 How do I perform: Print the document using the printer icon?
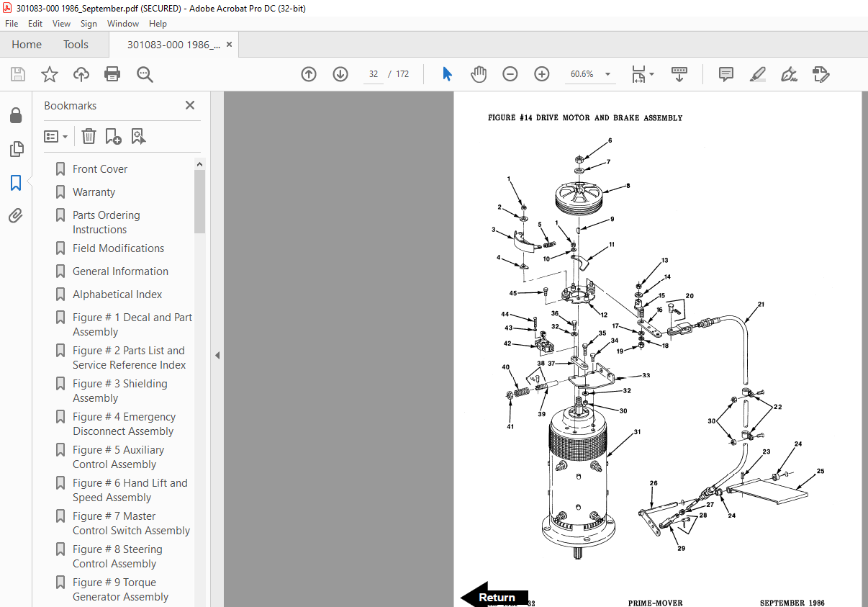point(112,74)
